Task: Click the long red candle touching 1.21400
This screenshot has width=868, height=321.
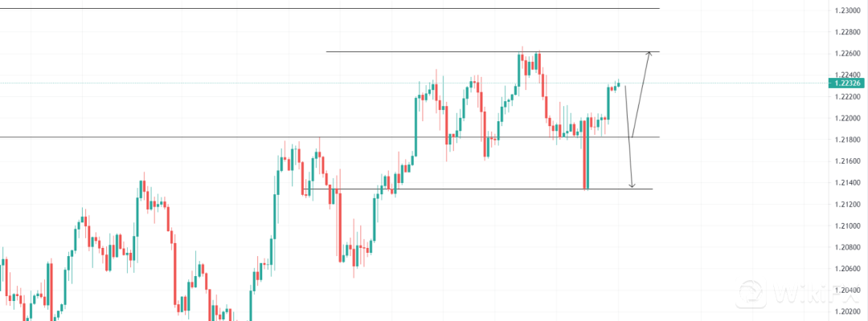Action: click(587, 156)
